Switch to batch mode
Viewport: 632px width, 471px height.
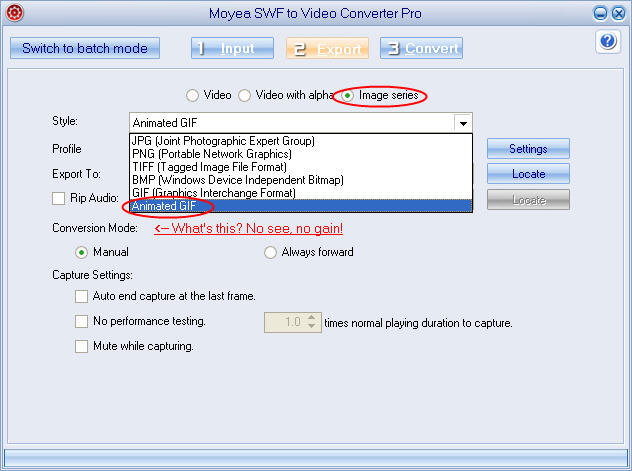coord(85,48)
